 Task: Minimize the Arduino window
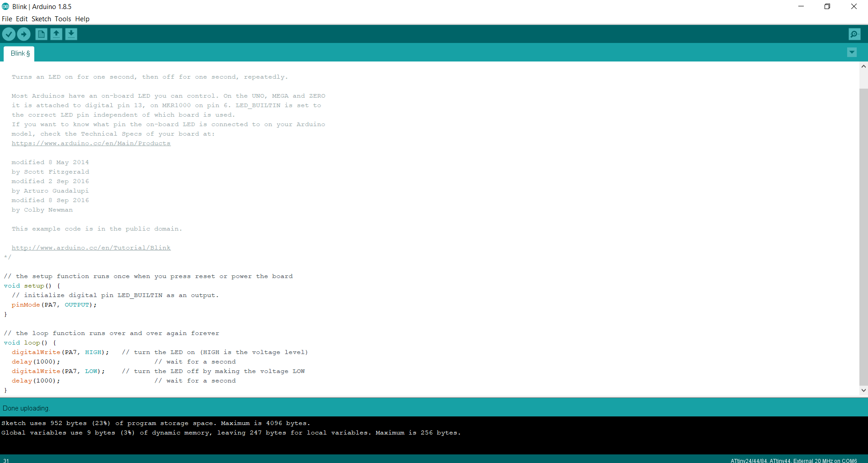(801, 6)
